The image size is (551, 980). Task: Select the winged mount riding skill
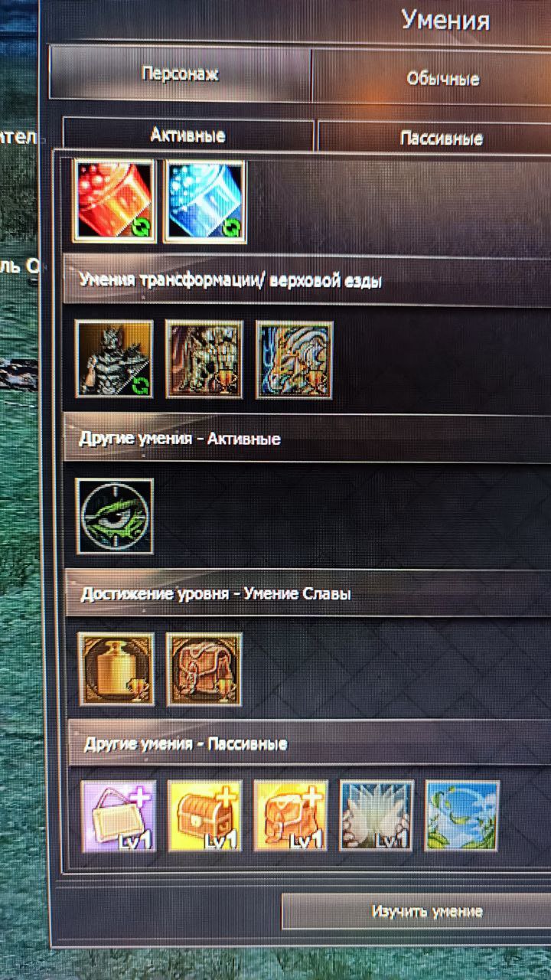click(204, 359)
